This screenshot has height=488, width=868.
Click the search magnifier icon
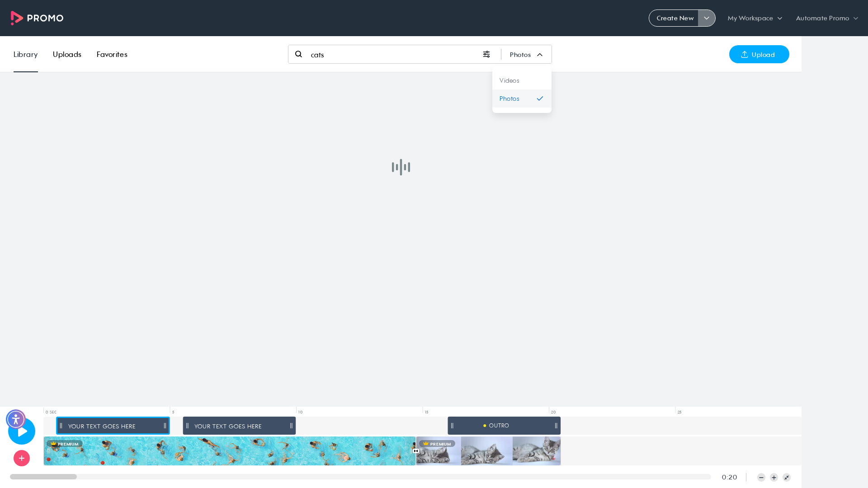click(x=298, y=54)
